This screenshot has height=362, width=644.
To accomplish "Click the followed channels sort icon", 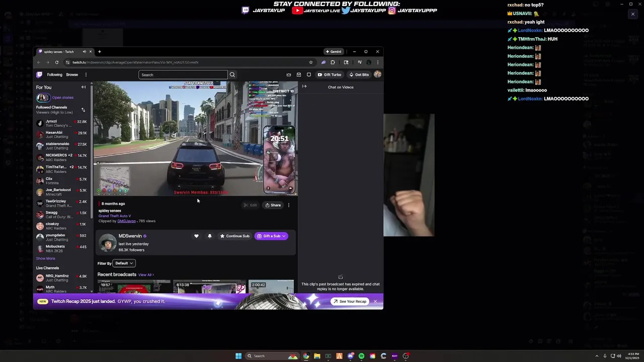I will (x=83, y=110).
